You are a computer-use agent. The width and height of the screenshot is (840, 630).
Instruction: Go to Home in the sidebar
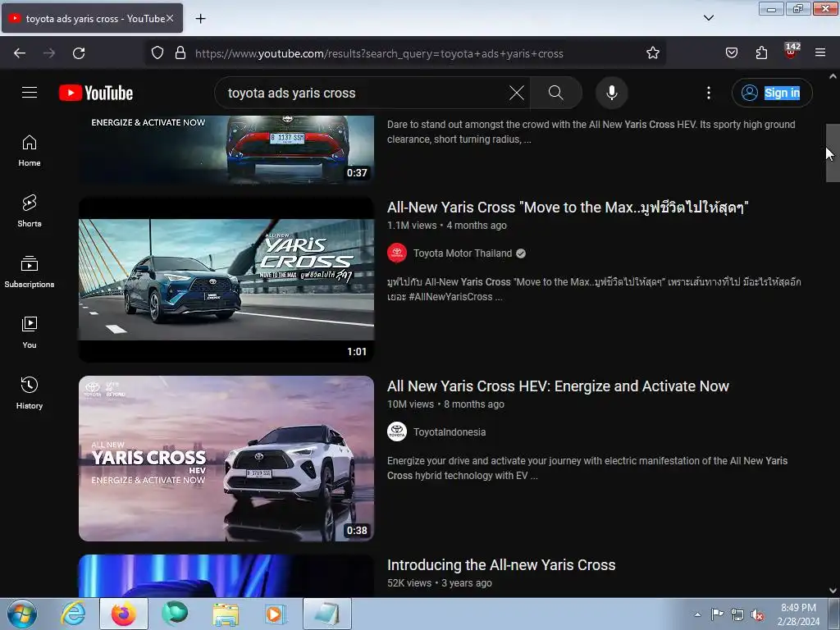tap(30, 151)
